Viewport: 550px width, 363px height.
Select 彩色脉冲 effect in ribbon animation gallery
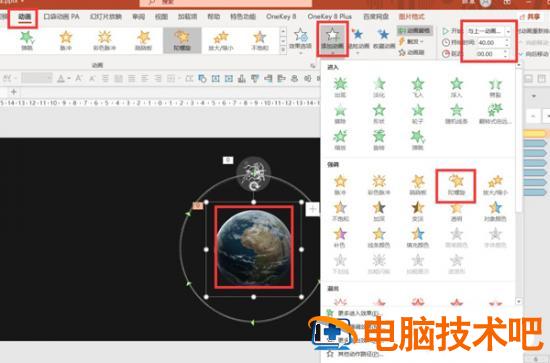pyautogui.click(x=105, y=40)
